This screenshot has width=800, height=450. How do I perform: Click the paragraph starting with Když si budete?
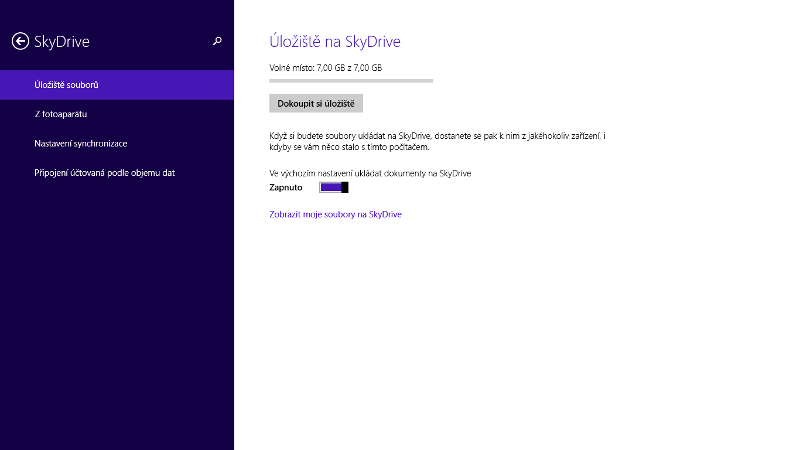[438, 140]
